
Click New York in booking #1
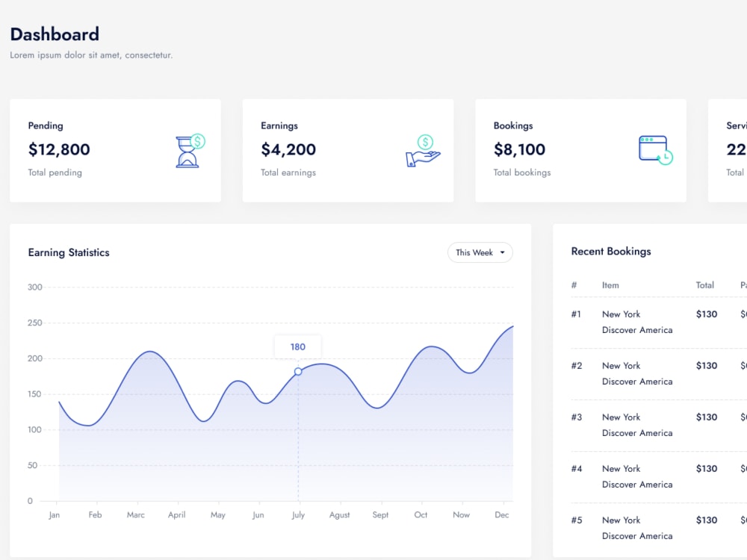[621, 314]
